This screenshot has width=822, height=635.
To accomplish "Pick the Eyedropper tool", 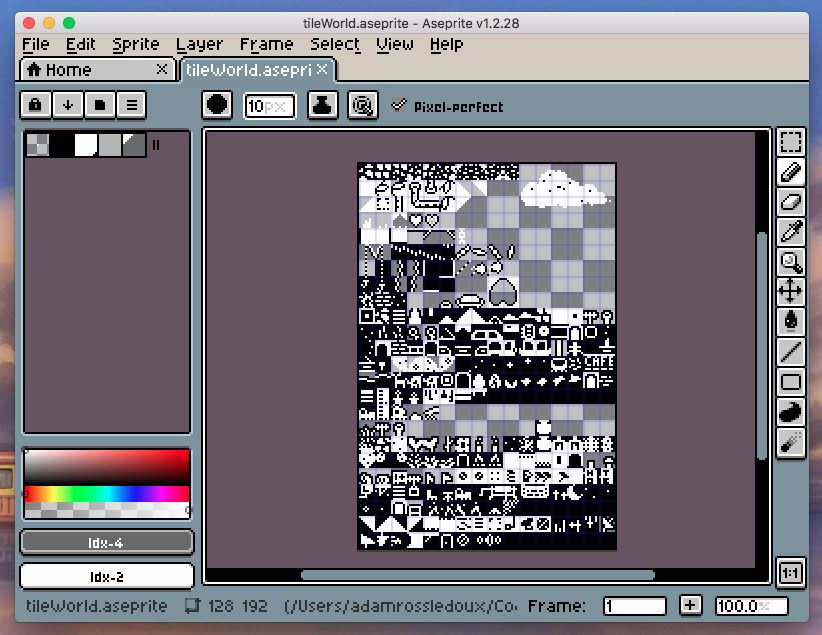I will (x=791, y=233).
